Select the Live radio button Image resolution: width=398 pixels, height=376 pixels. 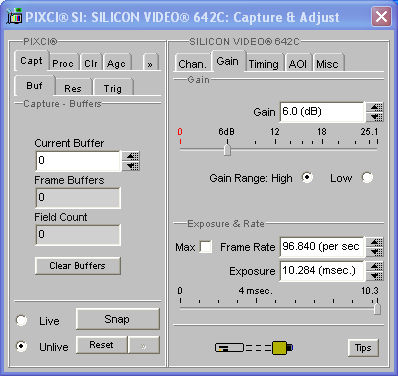click(22, 321)
